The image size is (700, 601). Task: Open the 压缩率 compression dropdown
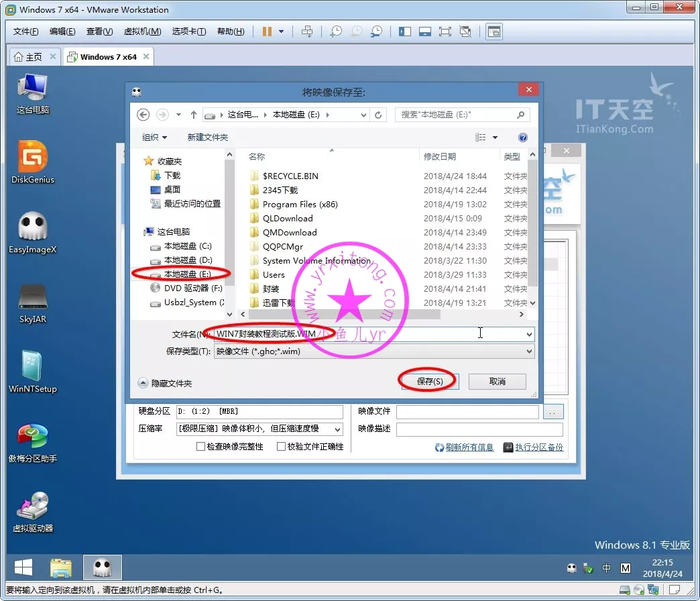[337, 429]
